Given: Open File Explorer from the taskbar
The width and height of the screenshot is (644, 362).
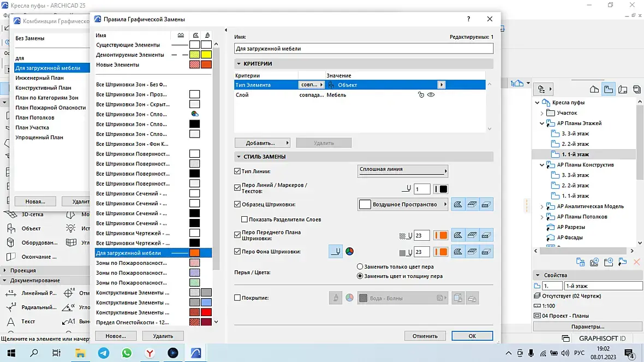Looking at the screenshot, I should (x=80, y=353).
